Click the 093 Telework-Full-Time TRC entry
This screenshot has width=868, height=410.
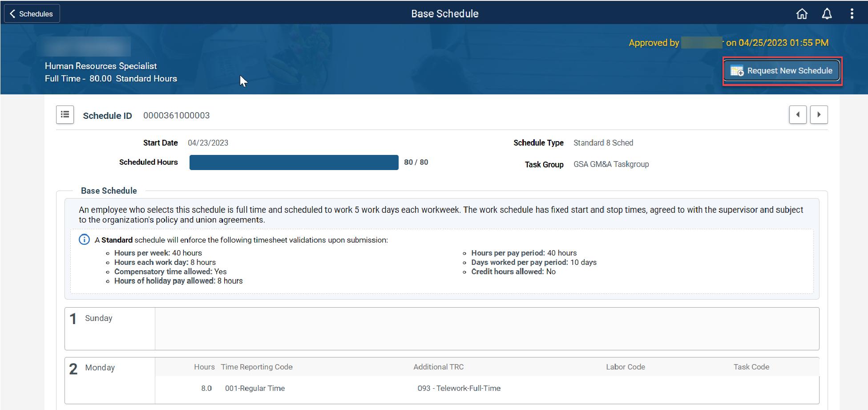pyautogui.click(x=459, y=388)
